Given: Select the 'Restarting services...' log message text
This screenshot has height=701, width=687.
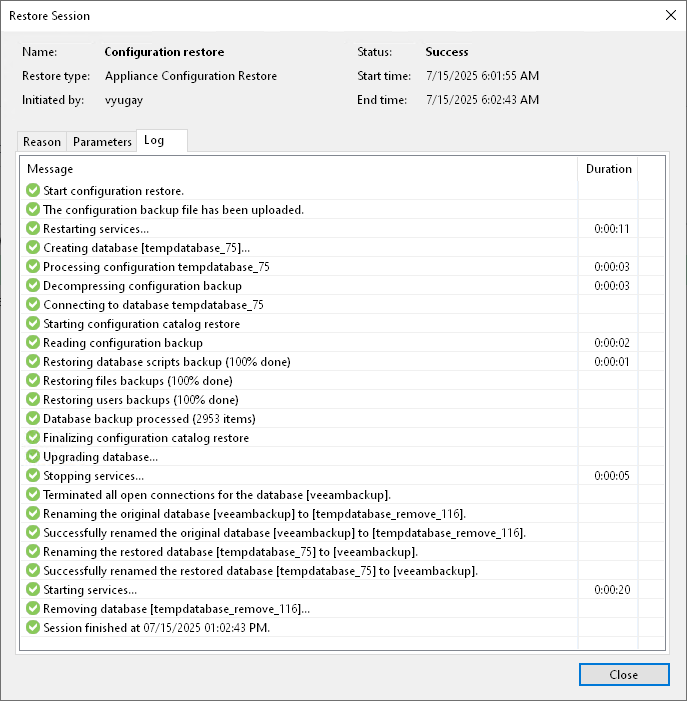Looking at the screenshot, I should point(96,229).
